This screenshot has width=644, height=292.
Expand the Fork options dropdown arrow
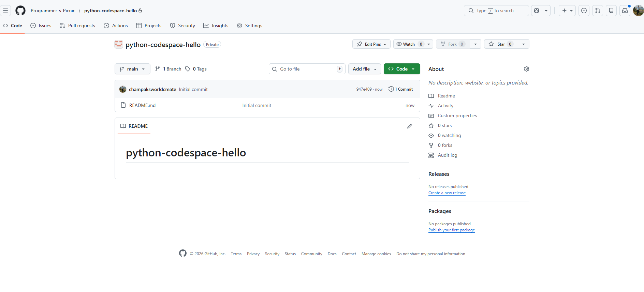click(475, 44)
